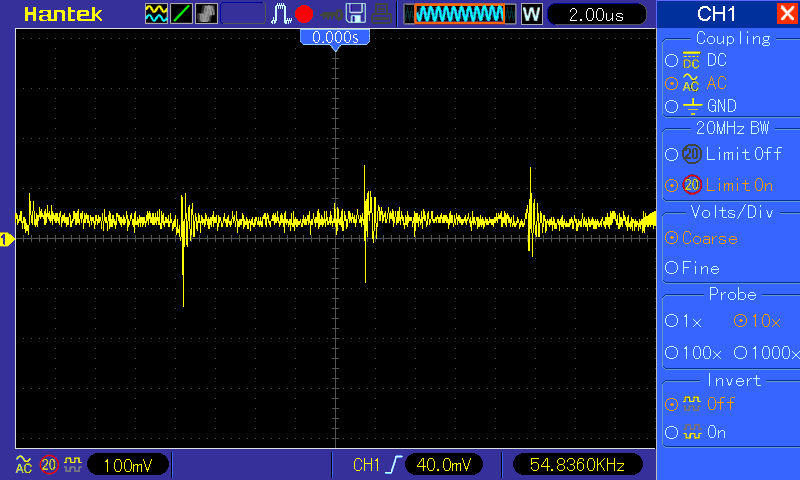Click the floppy disk save icon
The width and height of the screenshot is (800, 480).
point(356,14)
